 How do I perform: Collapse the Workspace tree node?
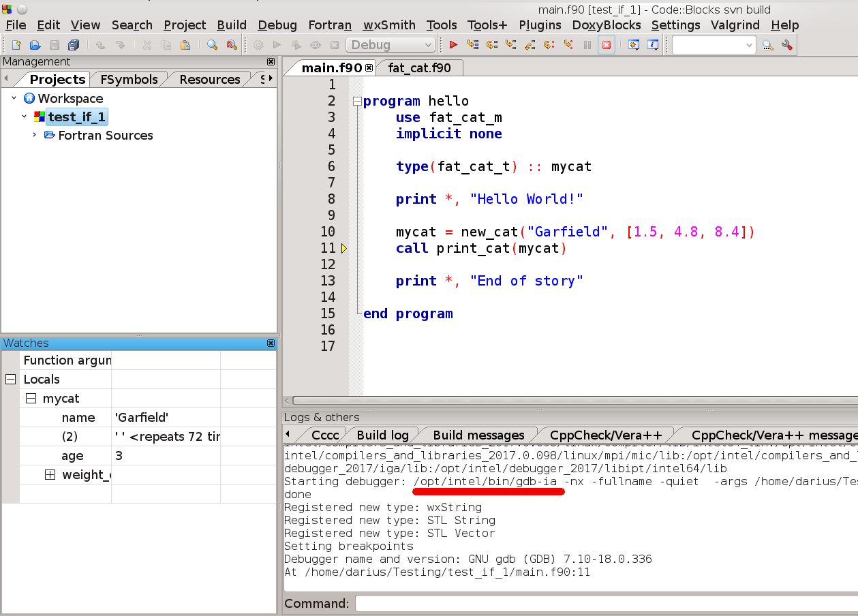tap(14, 98)
